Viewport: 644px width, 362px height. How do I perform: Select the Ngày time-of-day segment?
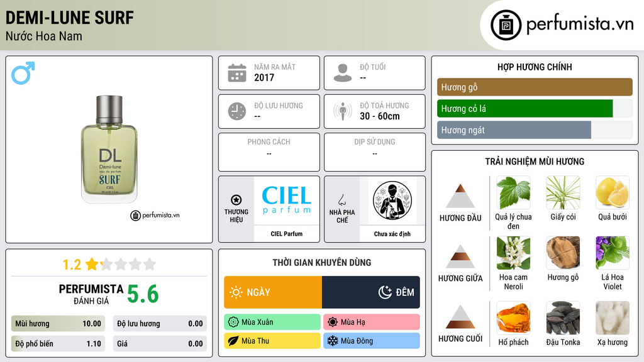click(x=273, y=292)
